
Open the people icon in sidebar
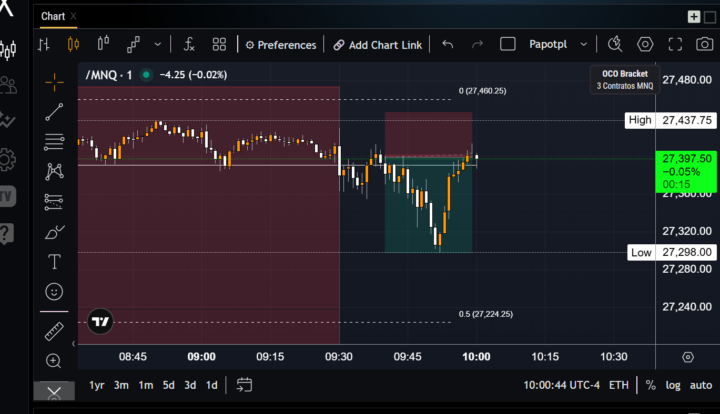8,85
